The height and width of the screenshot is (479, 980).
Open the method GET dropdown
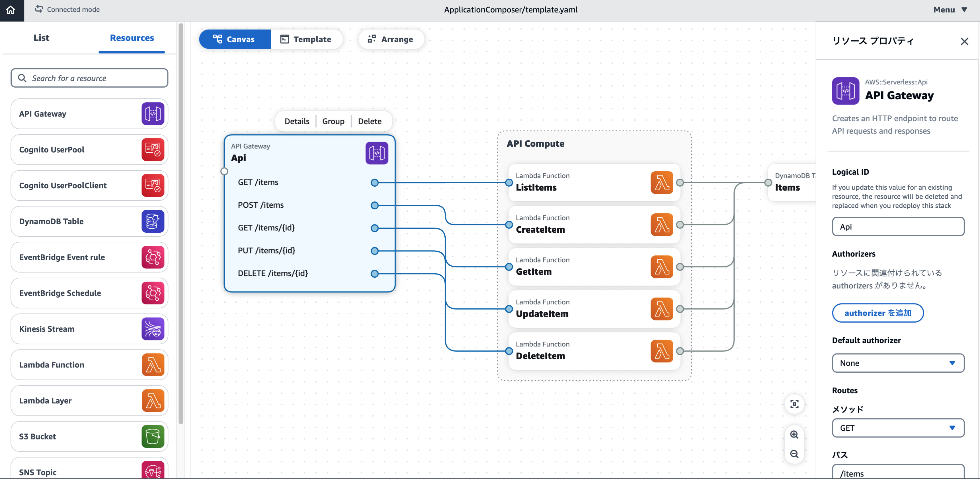pos(898,428)
